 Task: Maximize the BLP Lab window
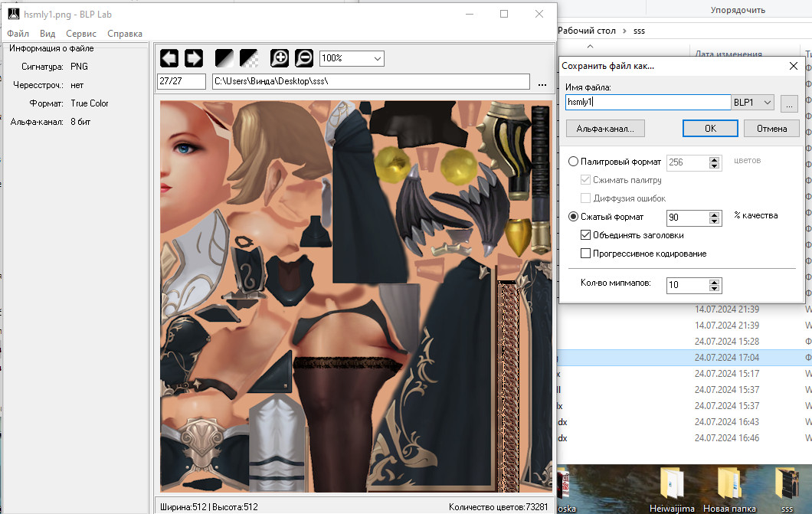(504, 14)
